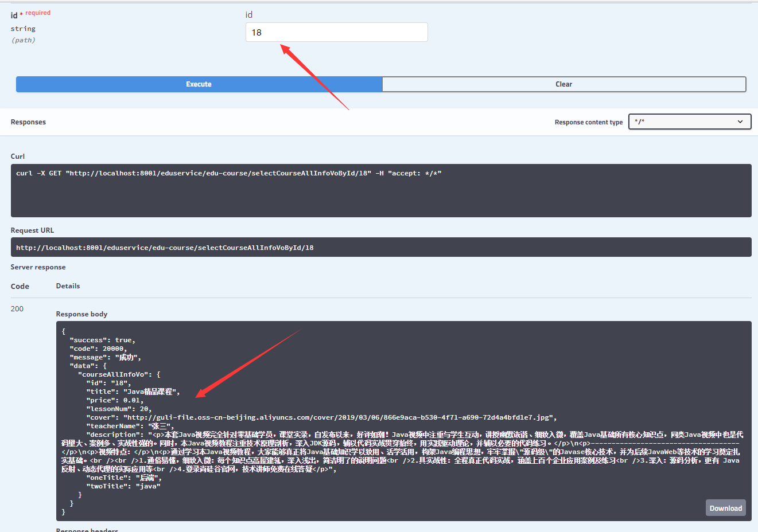
Task: Click the curl command text
Action: coord(229,173)
